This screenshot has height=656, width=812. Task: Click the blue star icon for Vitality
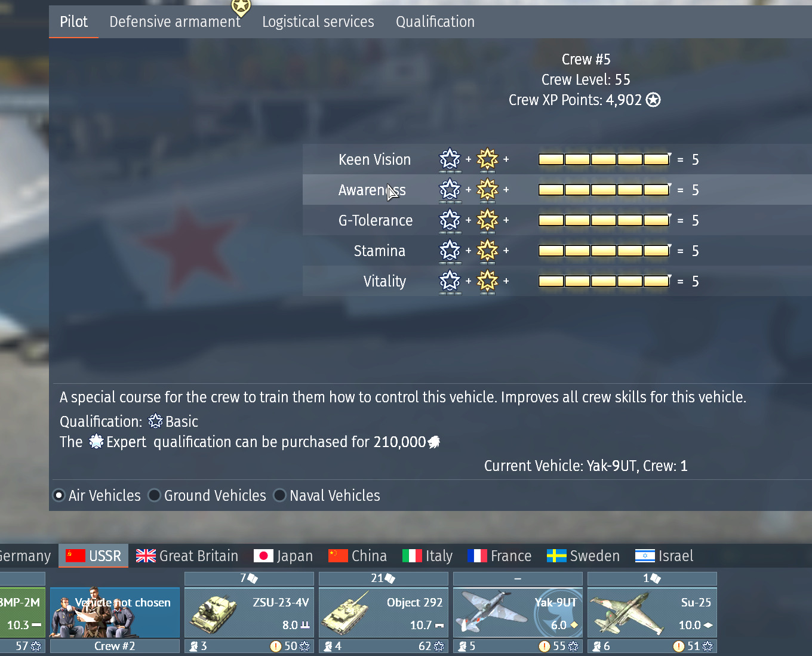[x=450, y=281]
